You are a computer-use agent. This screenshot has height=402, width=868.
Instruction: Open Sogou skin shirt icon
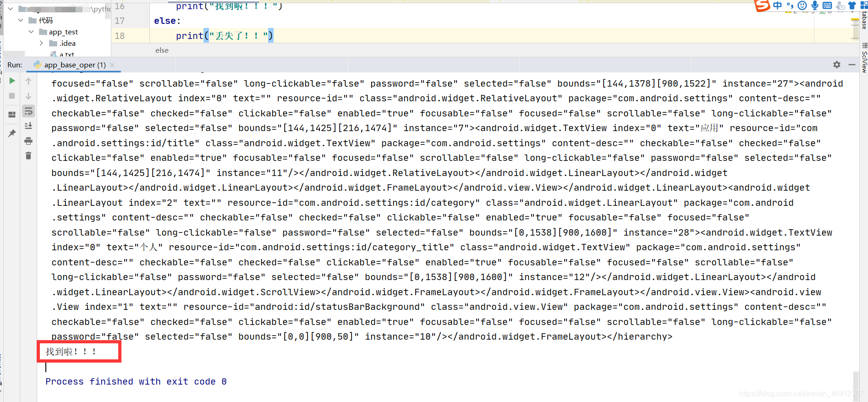click(x=852, y=6)
